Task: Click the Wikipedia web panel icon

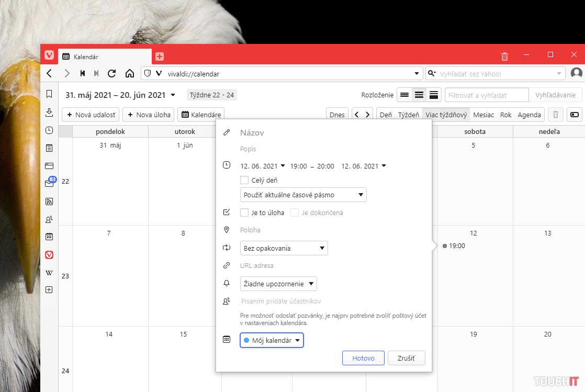Action: pyautogui.click(x=49, y=273)
